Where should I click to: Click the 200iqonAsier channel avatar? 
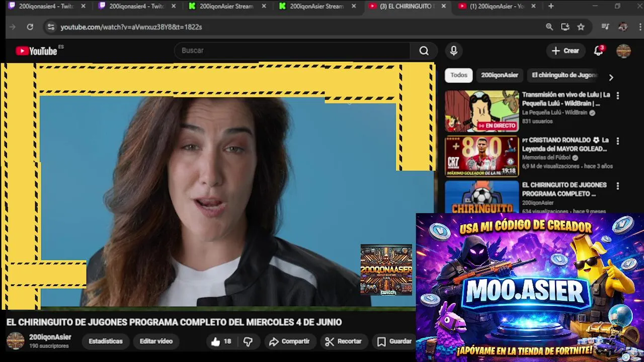[15, 341]
